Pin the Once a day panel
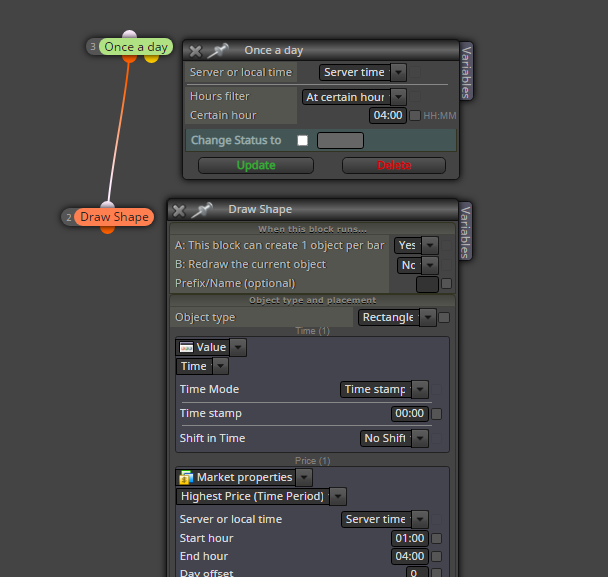Viewport: 608px width, 577px height. point(218,50)
